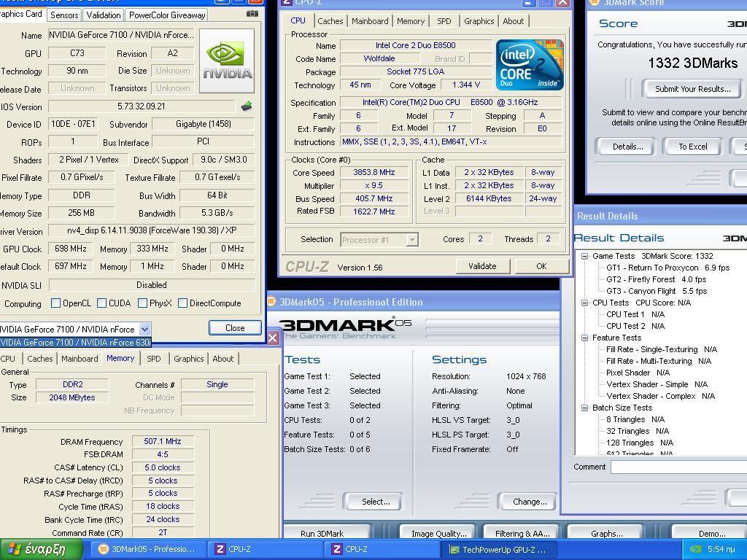Toggle the CUDA checkbox

click(101, 303)
